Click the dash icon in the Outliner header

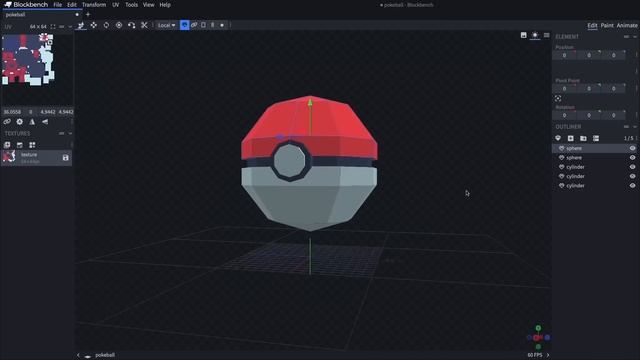[x=627, y=127]
